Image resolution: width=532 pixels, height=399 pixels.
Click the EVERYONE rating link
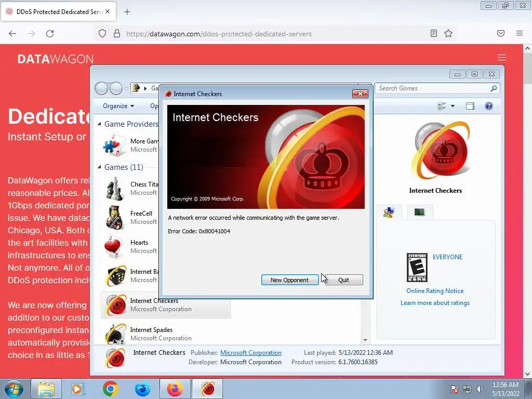pyautogui.click(x=447, y=257)
